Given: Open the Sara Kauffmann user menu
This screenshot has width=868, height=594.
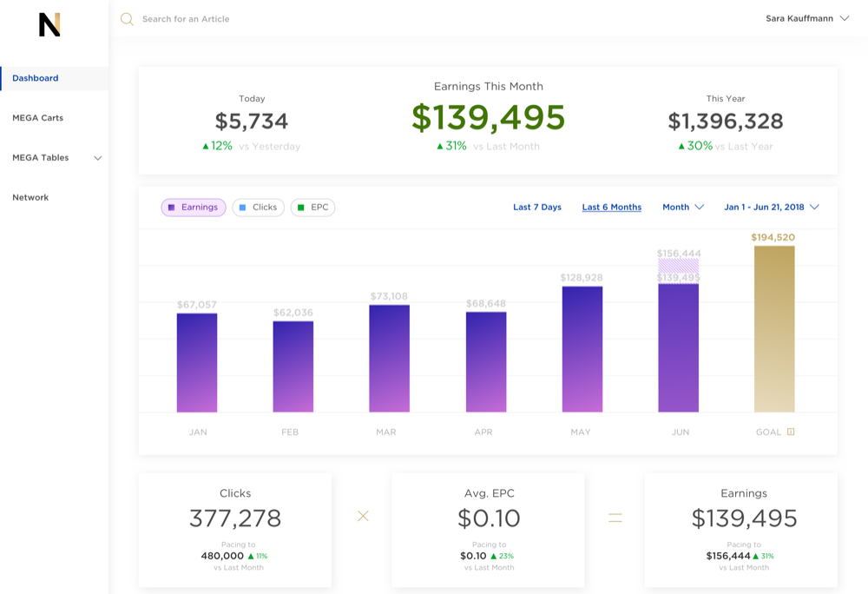Looking at the screenshot, I should pyautogui.click(x=806, y=18).
